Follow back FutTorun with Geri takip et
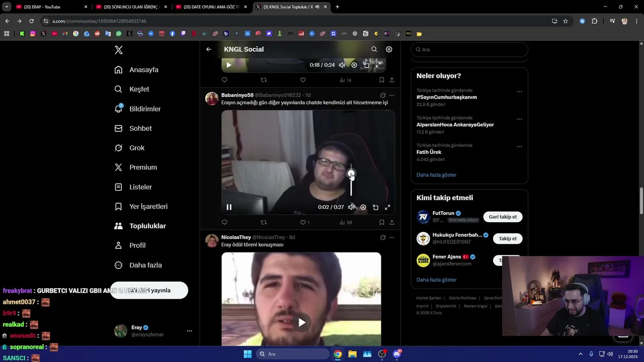This screenshot has height=362, width=644. (x=503, y=217)
